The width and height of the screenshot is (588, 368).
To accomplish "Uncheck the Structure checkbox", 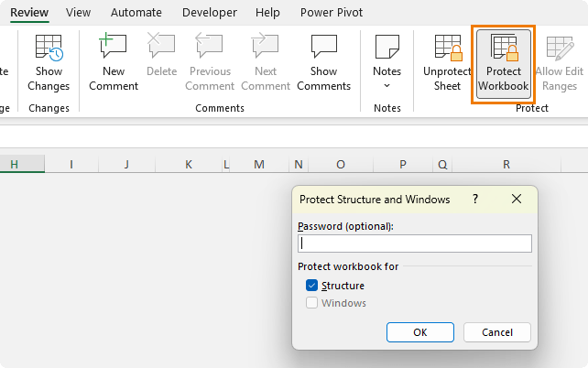I will click(x=311, y=286).
